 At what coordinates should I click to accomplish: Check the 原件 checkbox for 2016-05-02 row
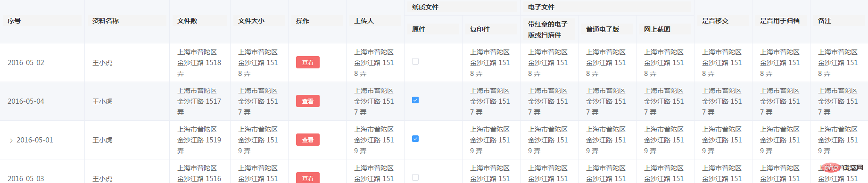coord(415,61)
